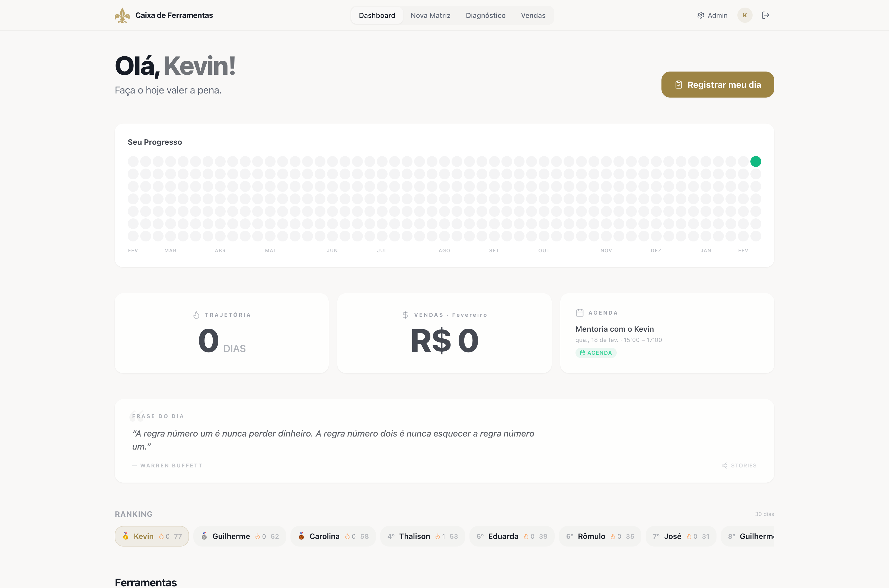Click the logout icon in the header
This screenshot has width=889, height=588.
click(x=766, y=15)
